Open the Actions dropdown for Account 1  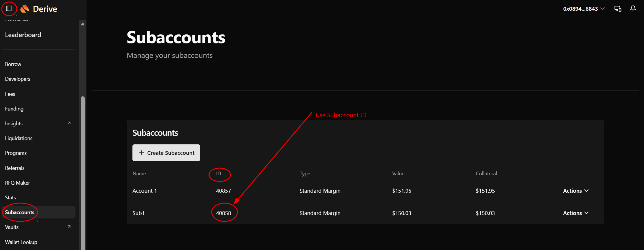(x=576, y=191)
